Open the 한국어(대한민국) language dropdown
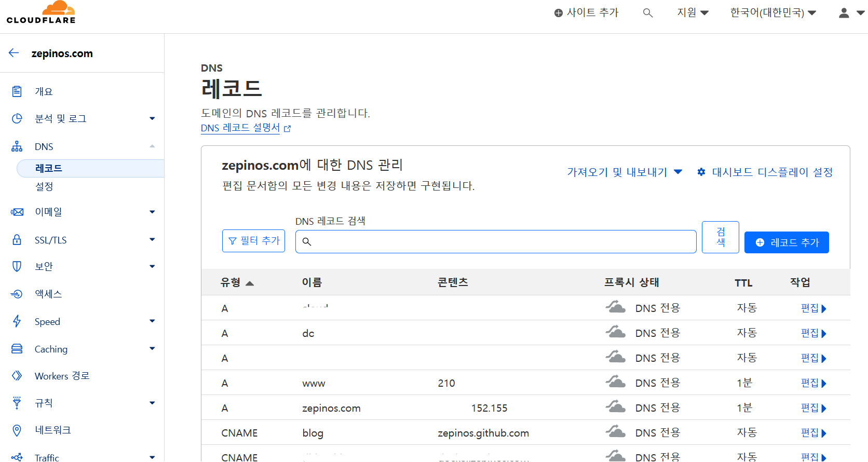Image resolution: width=868 pixels, height=462 pixels. [x=773, y=12]
